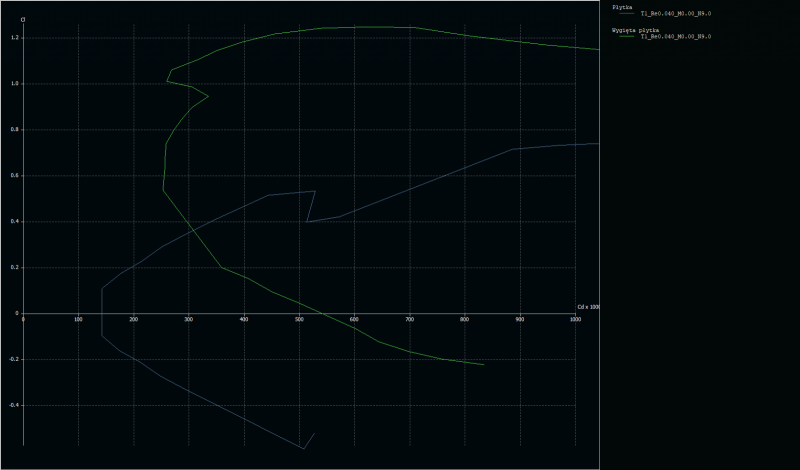The image size is (800, 470).
Task: Click the 800 tick on horizontal axis
Action: pyautogui.click(x=464, y=320)
